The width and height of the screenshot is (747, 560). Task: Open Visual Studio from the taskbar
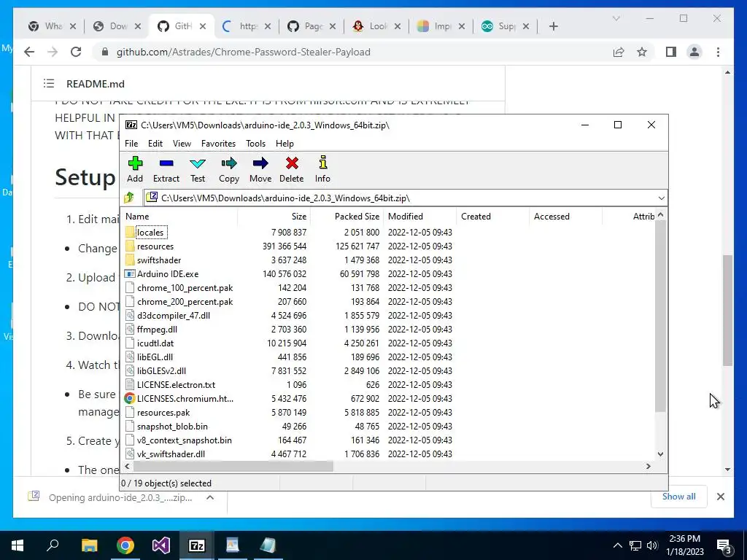tap(161, 545)
